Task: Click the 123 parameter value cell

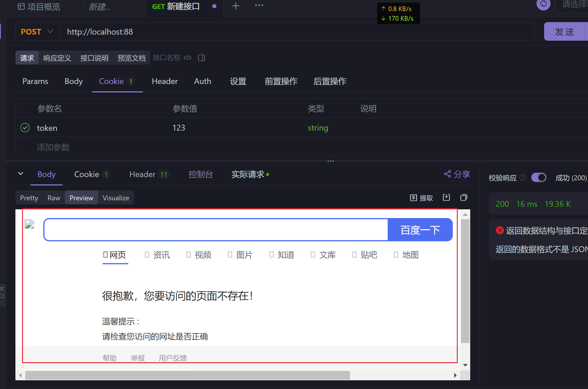Action: pos(179,128)
